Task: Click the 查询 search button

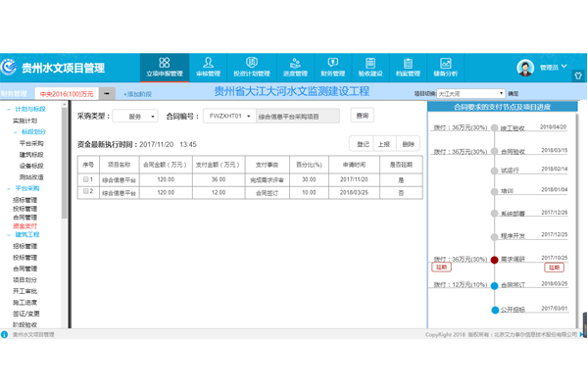Action: tap(363, 117)
